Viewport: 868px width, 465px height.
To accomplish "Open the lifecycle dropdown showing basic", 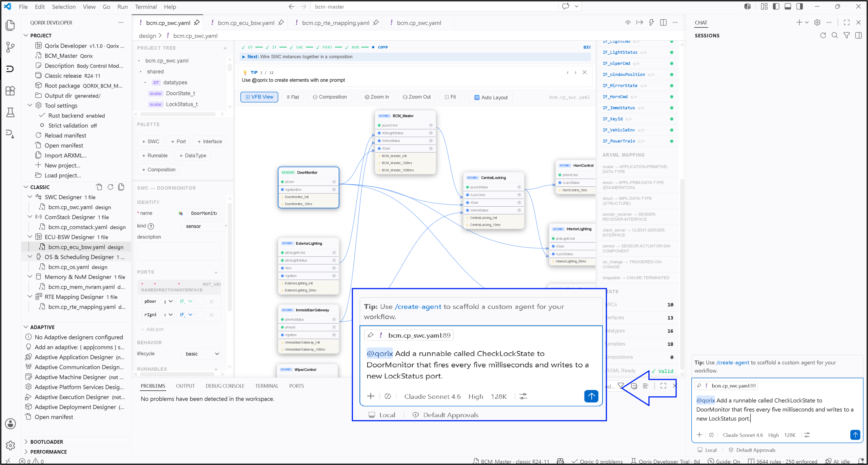I will 201,354.
